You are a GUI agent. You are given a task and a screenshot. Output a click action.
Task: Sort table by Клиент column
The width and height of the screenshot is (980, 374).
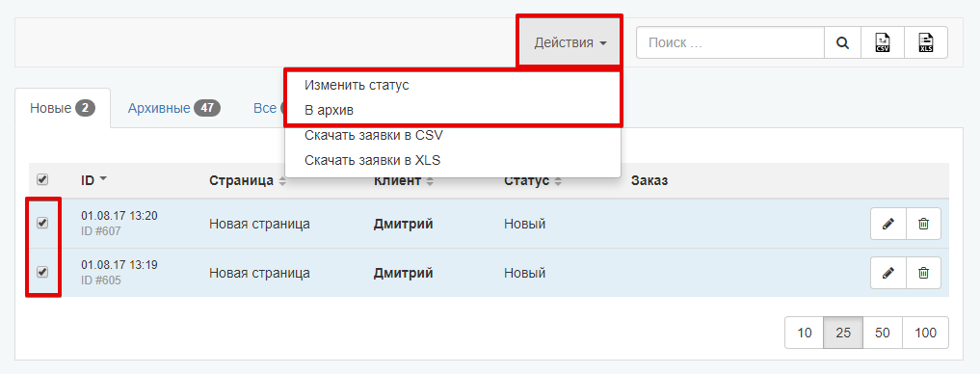(x=405, y=181)
